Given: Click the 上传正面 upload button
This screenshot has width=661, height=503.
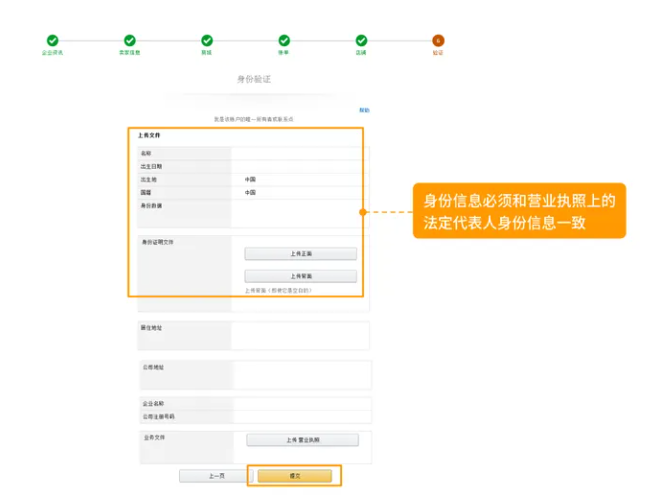Looking at the screenshot, I should click(x=300, y=254).
